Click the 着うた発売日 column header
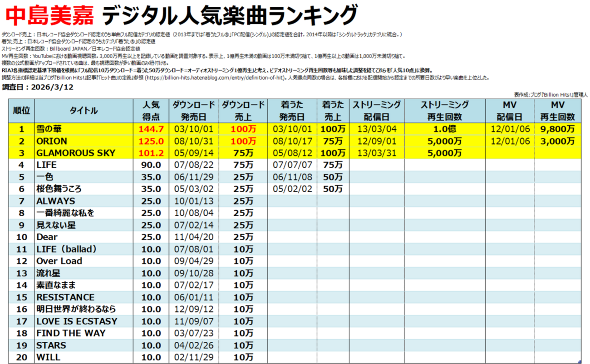Viewport: 590px width, 364px height. click(292, 111)
